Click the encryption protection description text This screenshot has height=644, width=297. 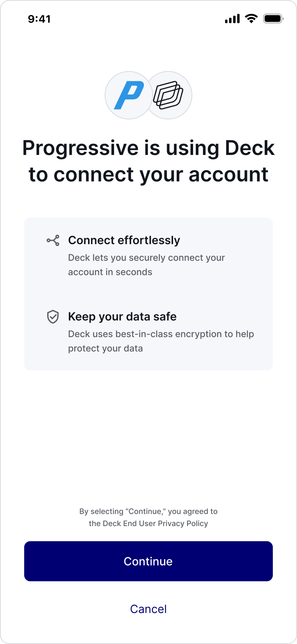(x=161, y=341)
